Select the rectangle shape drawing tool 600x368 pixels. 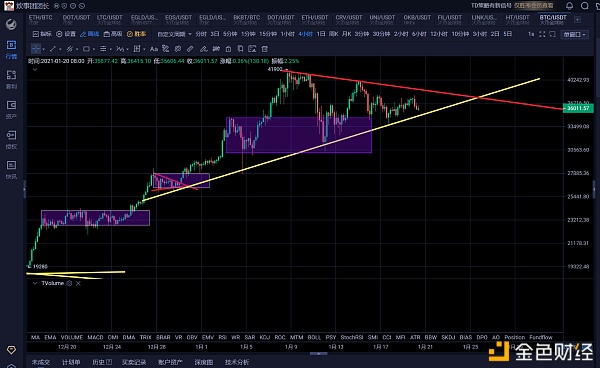point(86,49)
